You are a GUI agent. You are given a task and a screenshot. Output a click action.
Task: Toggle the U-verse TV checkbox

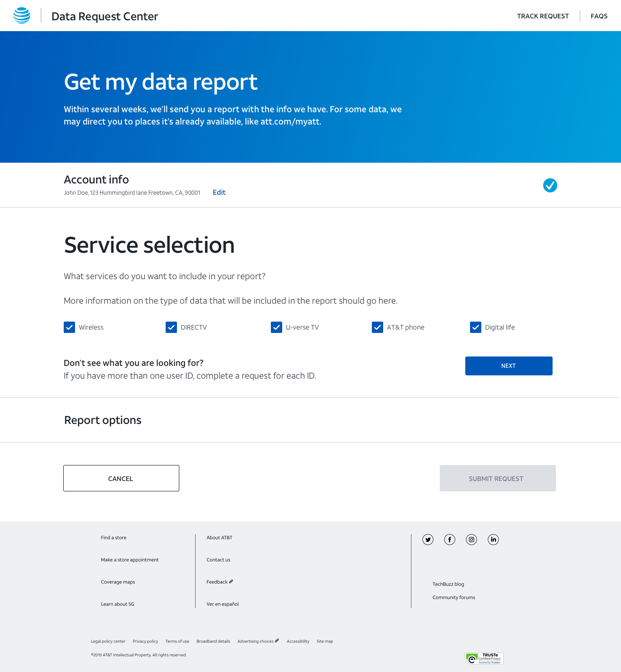[x=277, y=327]
